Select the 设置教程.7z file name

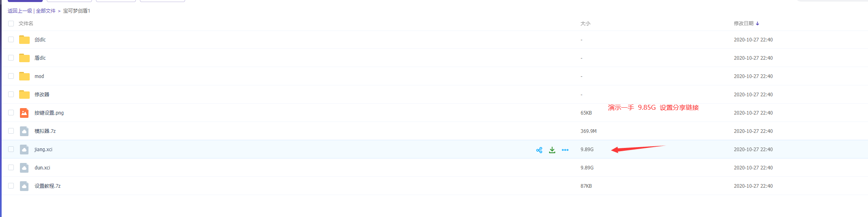[x=48, y=186]
